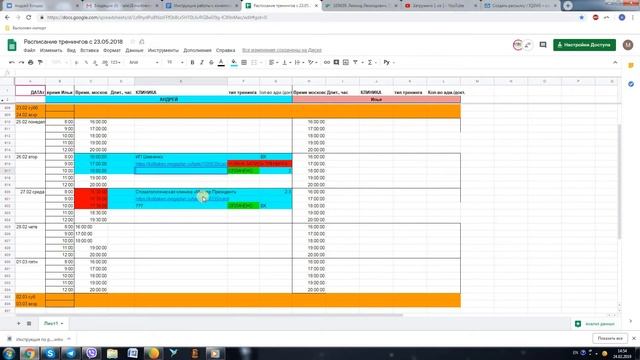Star the document title

pyautogui.click(x=132, y=42)
